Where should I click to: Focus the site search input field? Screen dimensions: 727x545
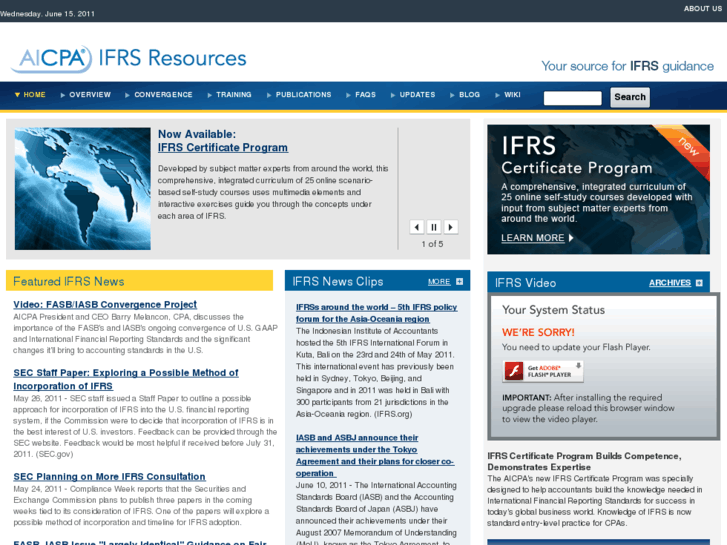573,98
